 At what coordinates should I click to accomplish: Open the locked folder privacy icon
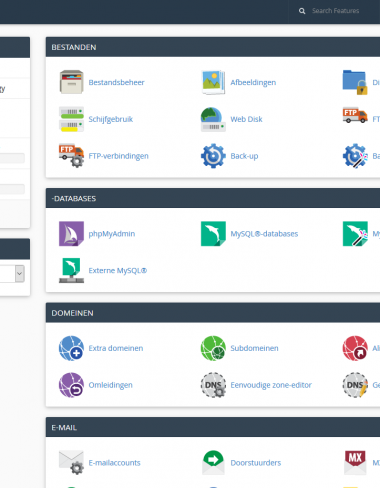355,82
